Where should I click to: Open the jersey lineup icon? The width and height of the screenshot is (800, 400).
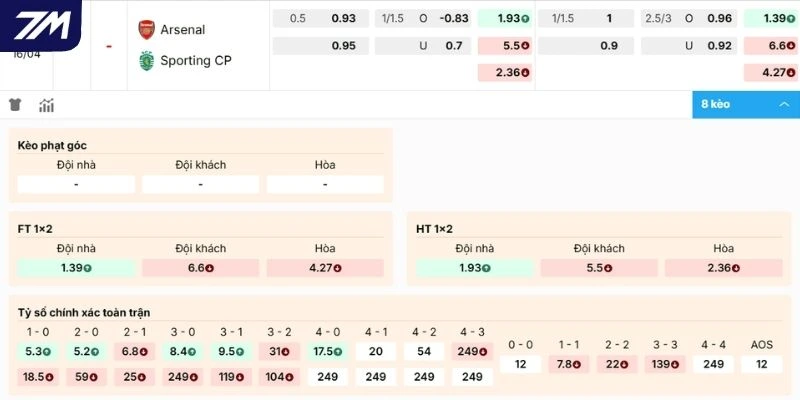coord(16,105)
